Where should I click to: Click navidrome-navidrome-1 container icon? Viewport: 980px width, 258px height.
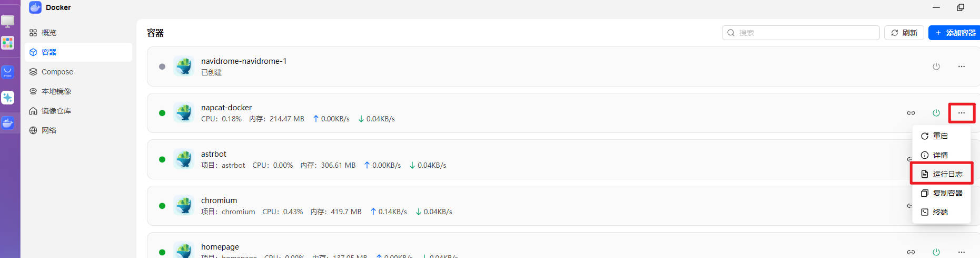pos(184,66)
